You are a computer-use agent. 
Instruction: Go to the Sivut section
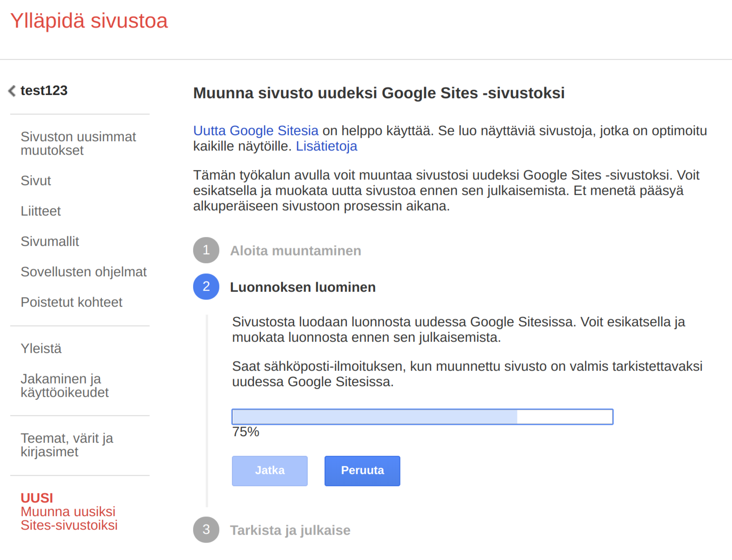point(36,180)
